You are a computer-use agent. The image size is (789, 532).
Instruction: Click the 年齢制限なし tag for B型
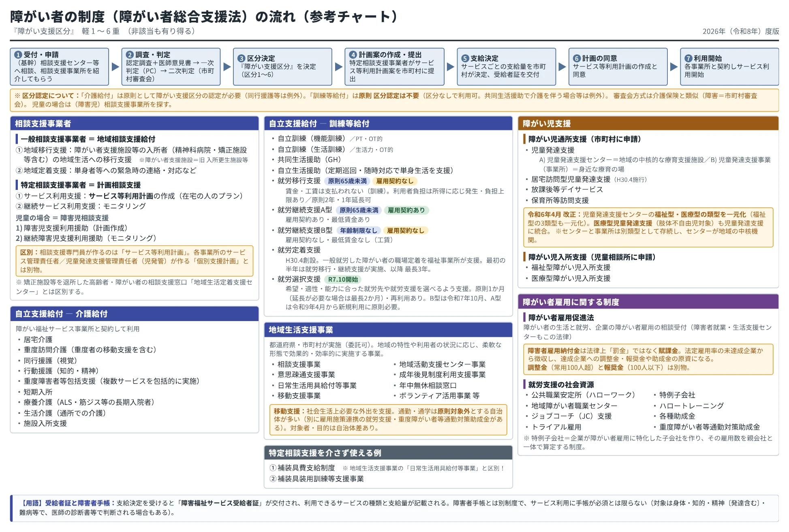click(358, 230)
